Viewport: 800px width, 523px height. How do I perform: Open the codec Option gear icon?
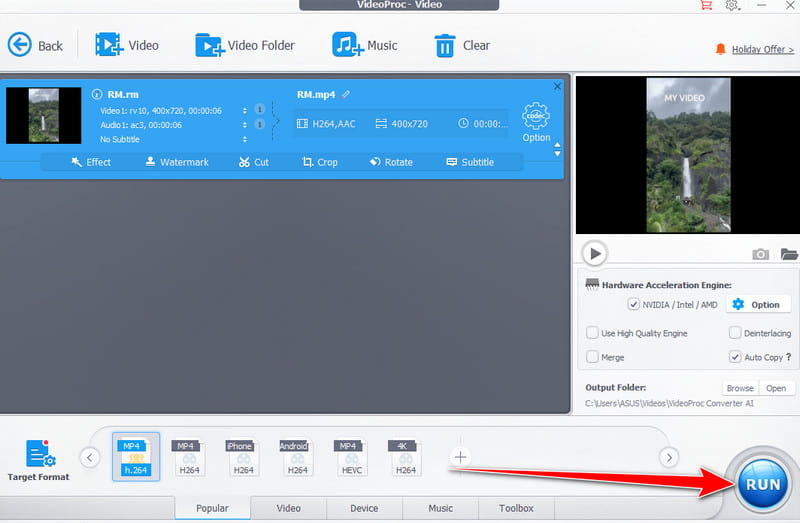click(536, 116)
